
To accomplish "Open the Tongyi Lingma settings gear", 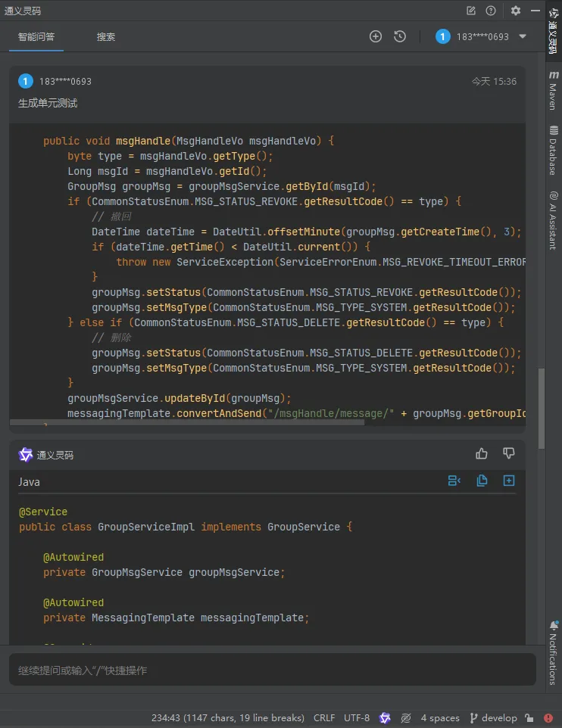I will tap(516, 10).
